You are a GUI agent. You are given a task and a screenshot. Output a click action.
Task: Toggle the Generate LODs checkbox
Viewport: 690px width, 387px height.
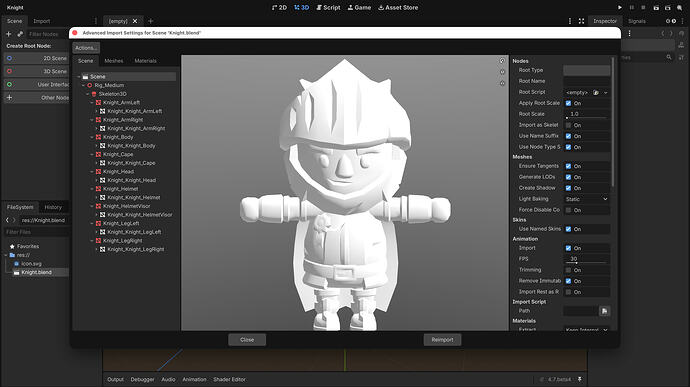pyautogui.click(x=568, y=177)
